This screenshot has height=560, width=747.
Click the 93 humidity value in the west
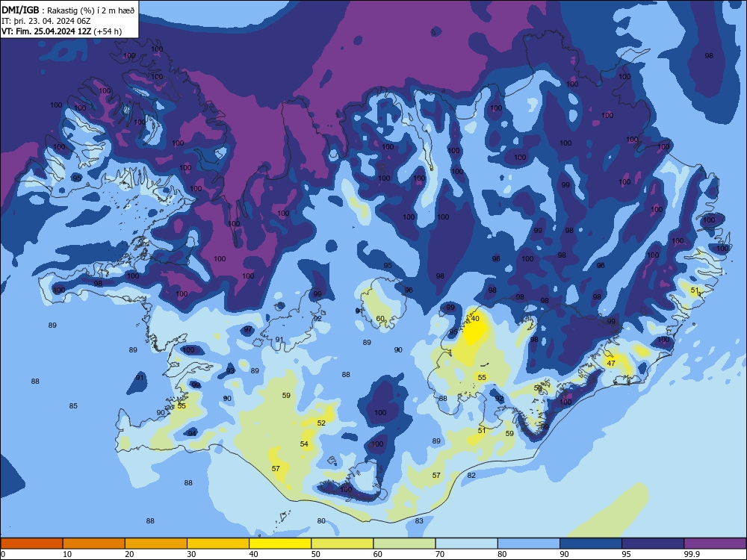(231, 370)
